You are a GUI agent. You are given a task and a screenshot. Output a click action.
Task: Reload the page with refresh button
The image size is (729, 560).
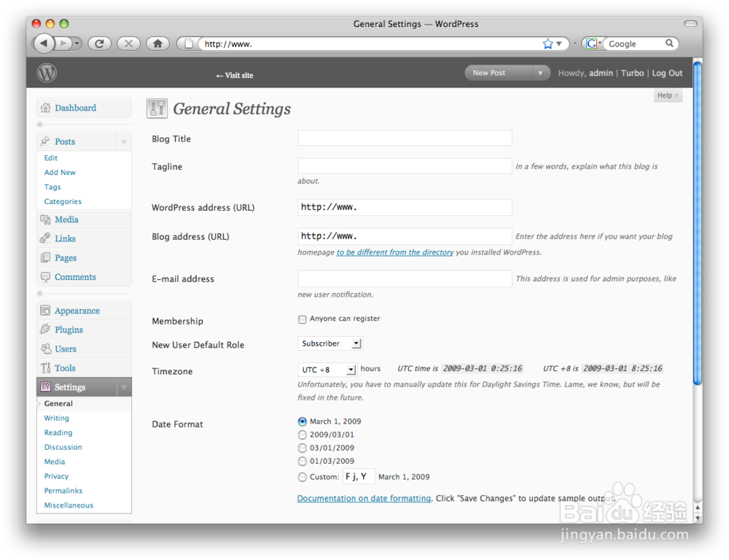click(99, 44)
